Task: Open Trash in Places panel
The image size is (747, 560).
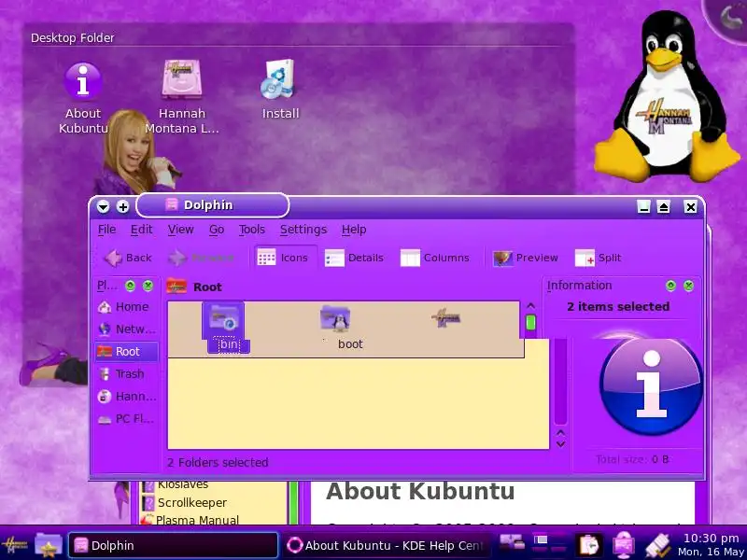Action: [x=126, y=374]
